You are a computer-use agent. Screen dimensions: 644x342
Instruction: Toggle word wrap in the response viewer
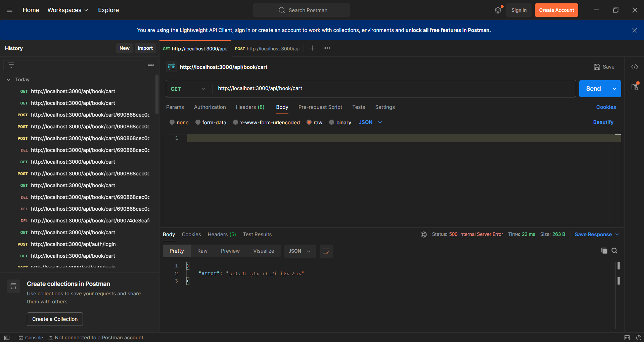coord(326,251)
